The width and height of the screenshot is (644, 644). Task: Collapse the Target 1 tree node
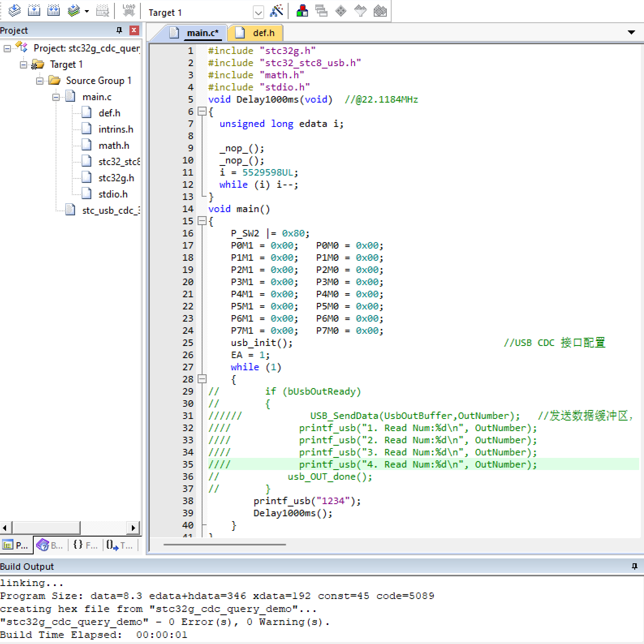(x=24, y=65)
